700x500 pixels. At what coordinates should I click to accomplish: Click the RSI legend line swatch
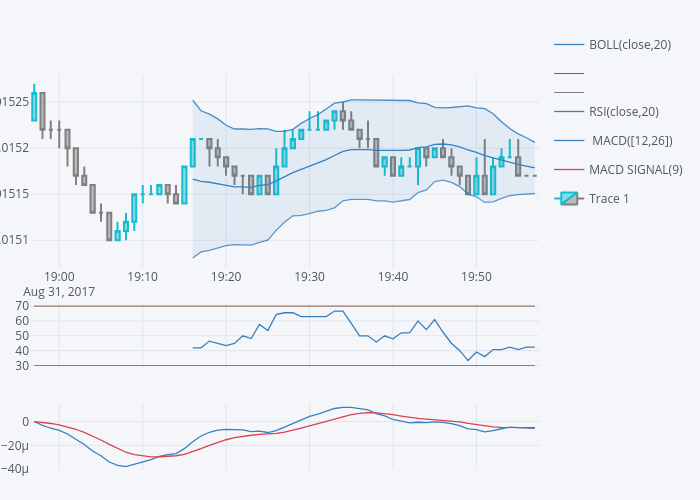(x=569, y=111)
